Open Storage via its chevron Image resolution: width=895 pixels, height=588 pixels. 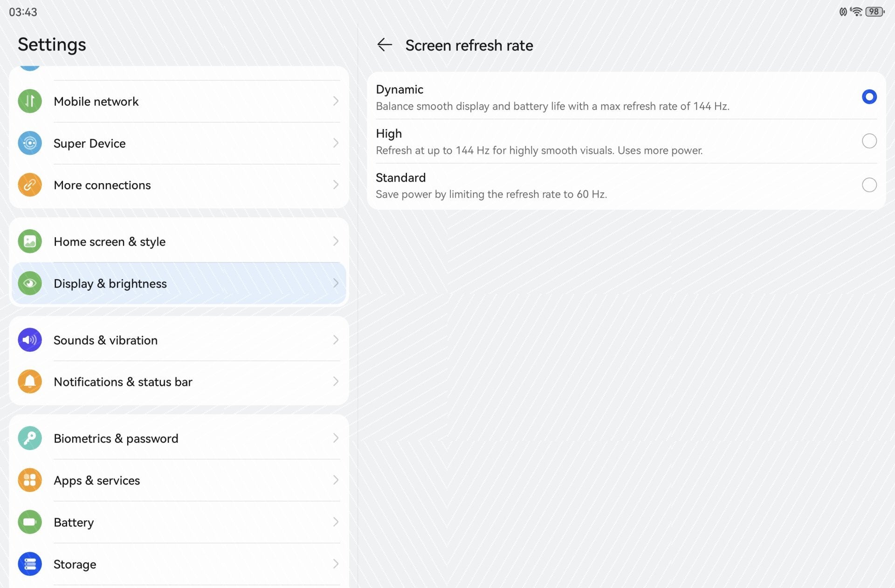[336, 564]
